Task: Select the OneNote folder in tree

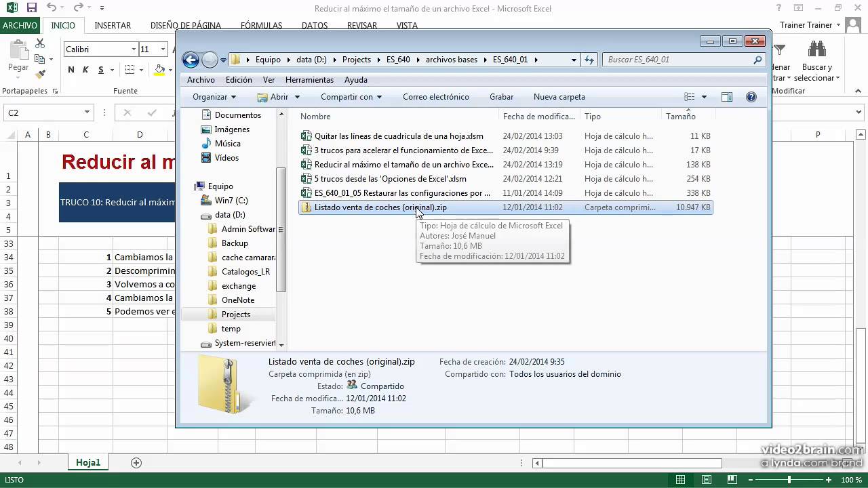Action: pyautogui.click(x=238, y=300)
